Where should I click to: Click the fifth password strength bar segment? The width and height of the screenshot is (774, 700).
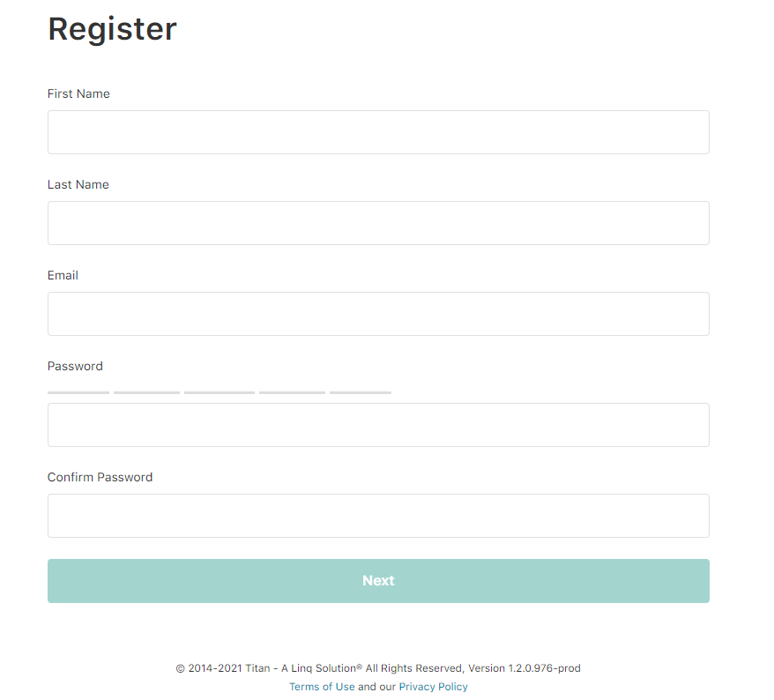(x=361, y=392)
